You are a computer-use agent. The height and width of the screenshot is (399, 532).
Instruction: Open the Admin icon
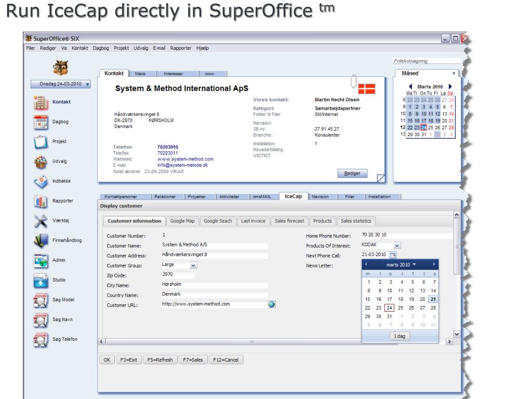pyautogui.click(x=41, y=261)
